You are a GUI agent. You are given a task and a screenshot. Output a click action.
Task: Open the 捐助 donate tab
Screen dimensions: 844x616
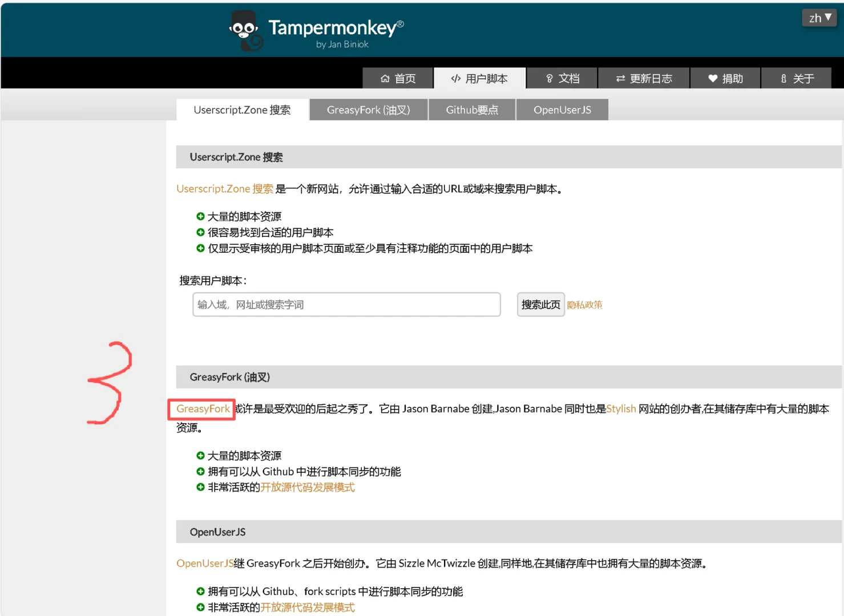(x=725, y=78)
